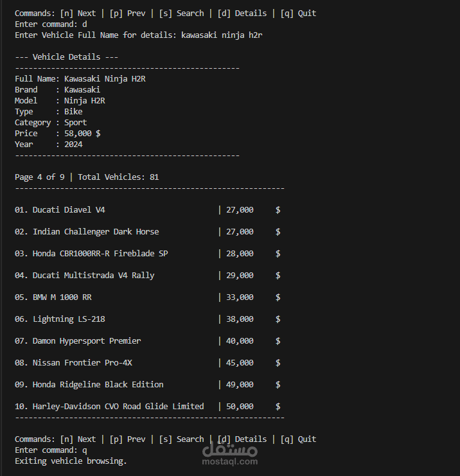Click 'Full Name: Kawasaki Ninja H2R' line

pyautogui.click(x=80, y=79)
